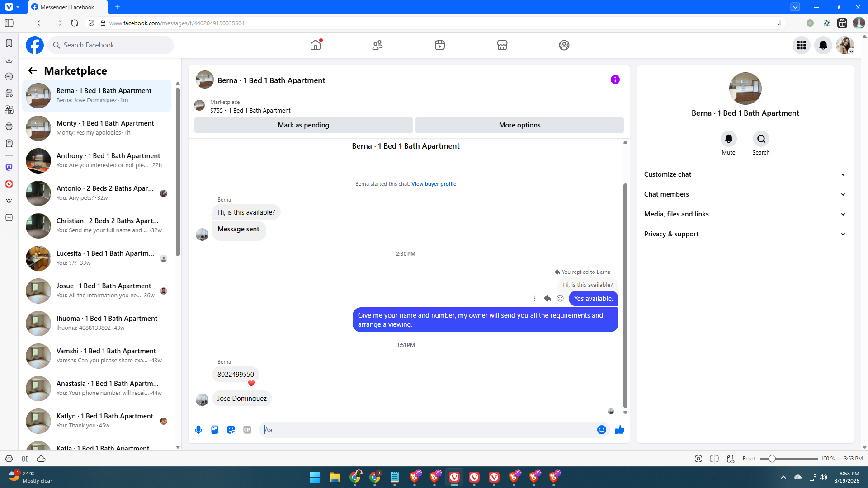
Task: Open the View buyer profile link
Action: 434,184
